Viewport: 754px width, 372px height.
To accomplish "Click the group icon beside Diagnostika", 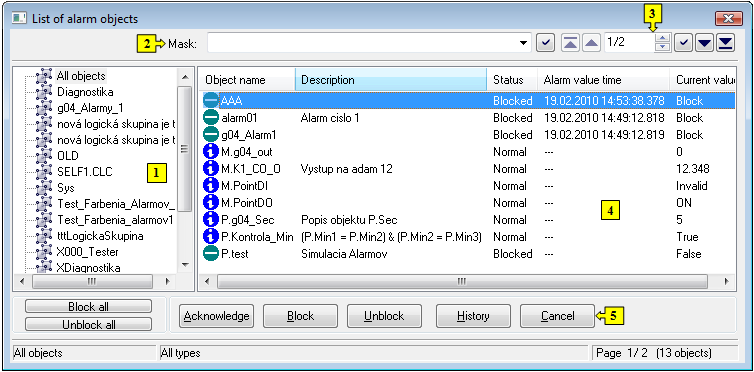I will (x=44, y=91).
